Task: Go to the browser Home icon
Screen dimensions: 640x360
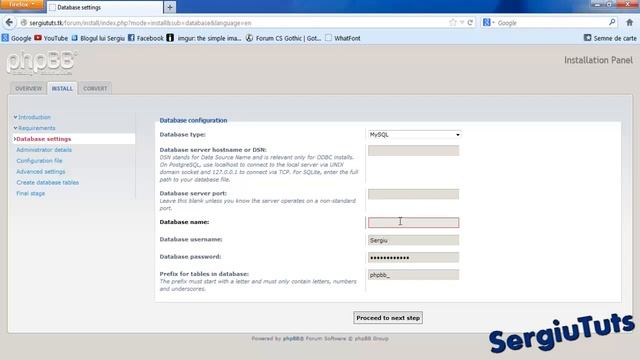Action: (x=629, y=22)
